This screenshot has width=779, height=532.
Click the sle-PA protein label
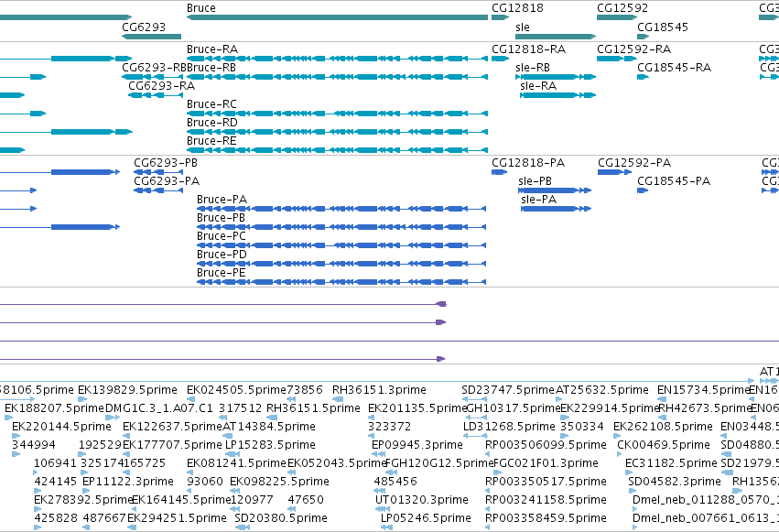click(x=538, y=200)
